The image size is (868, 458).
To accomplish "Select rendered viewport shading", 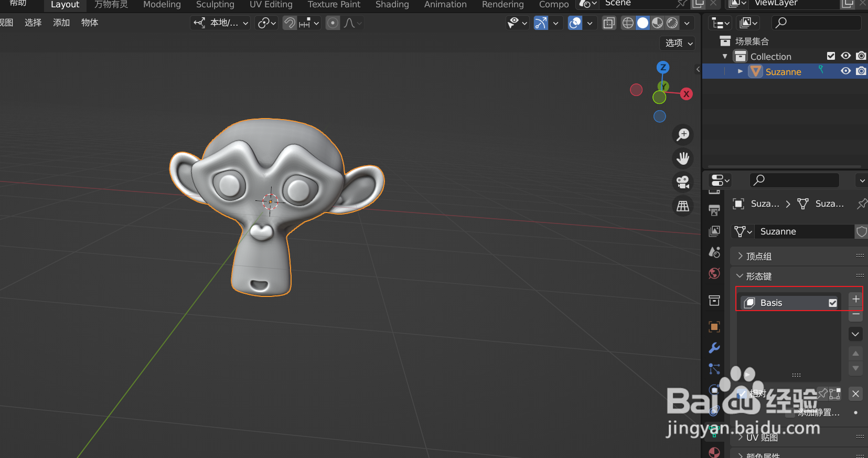I will tap(672, 23).
